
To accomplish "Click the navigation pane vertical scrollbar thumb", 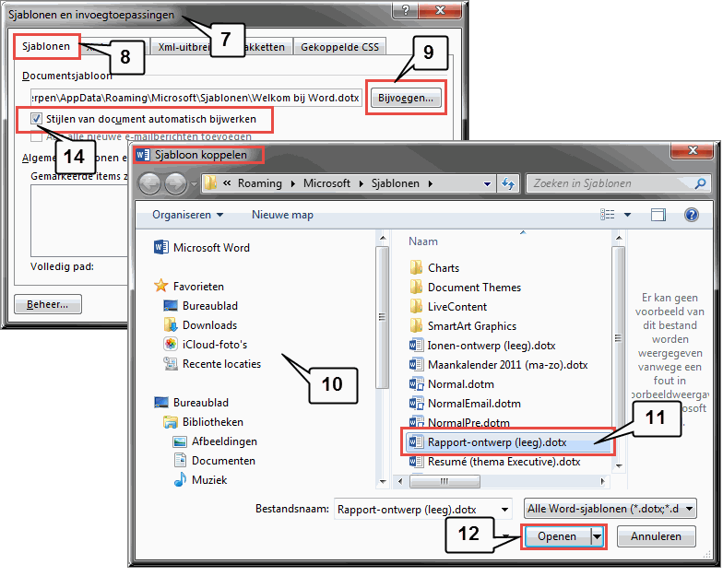I will coord(382,317).
